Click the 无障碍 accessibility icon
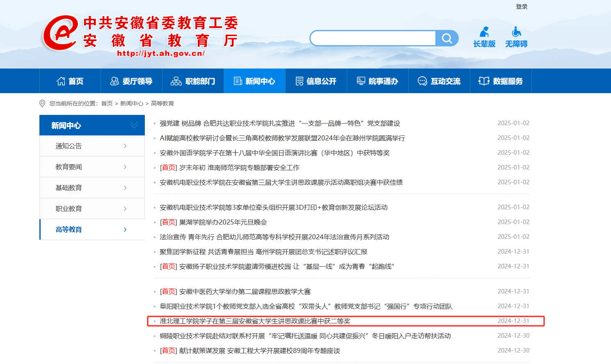 point(516,32)
